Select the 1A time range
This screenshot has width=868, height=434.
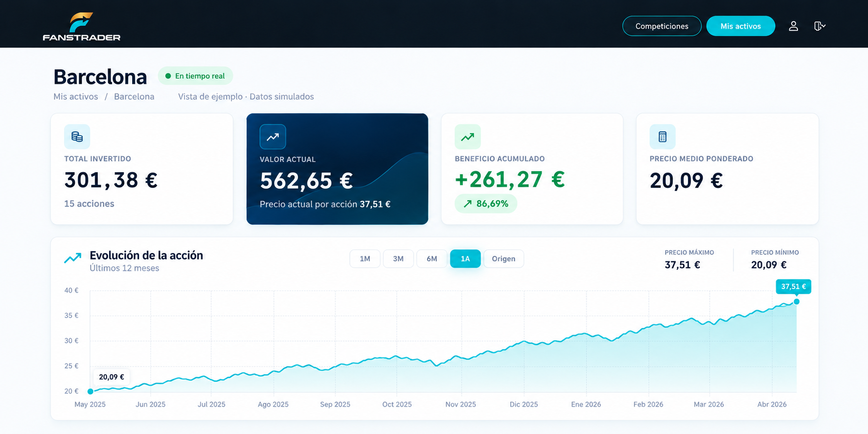pos(465,258)
